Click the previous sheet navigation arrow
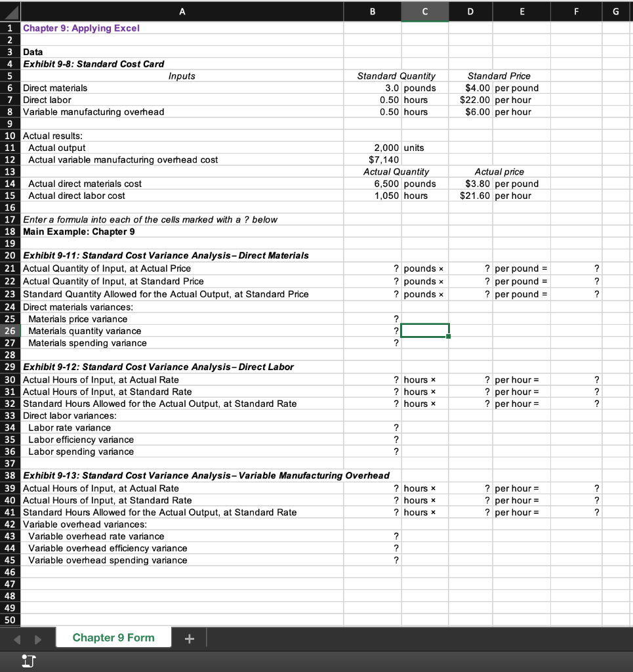Screen dimensions: 633x672 click(x=17, y=637)
